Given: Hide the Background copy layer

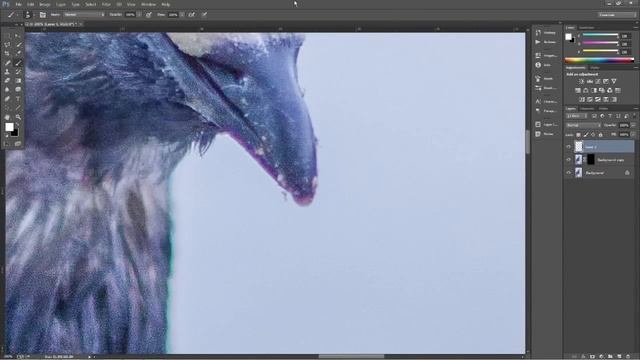Looking at the screenshot, I should (569, 160).
